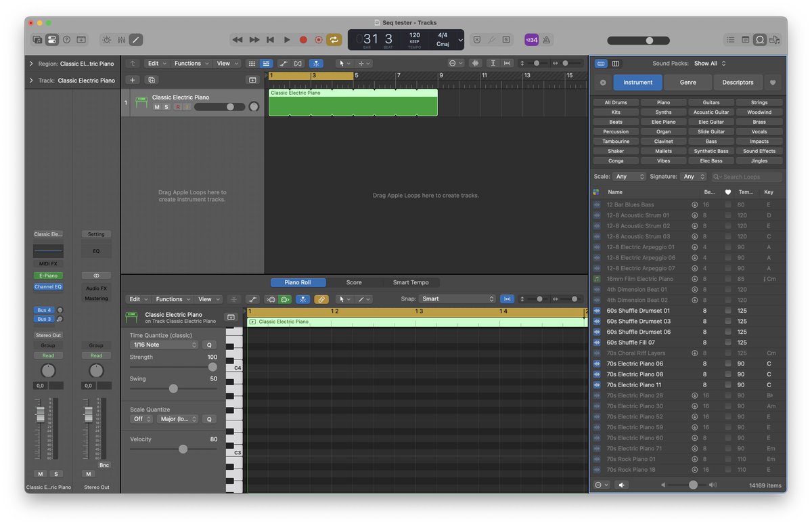Open the Mixer faders icon
This screenshot has width=812, height=526.
(121, 40)
